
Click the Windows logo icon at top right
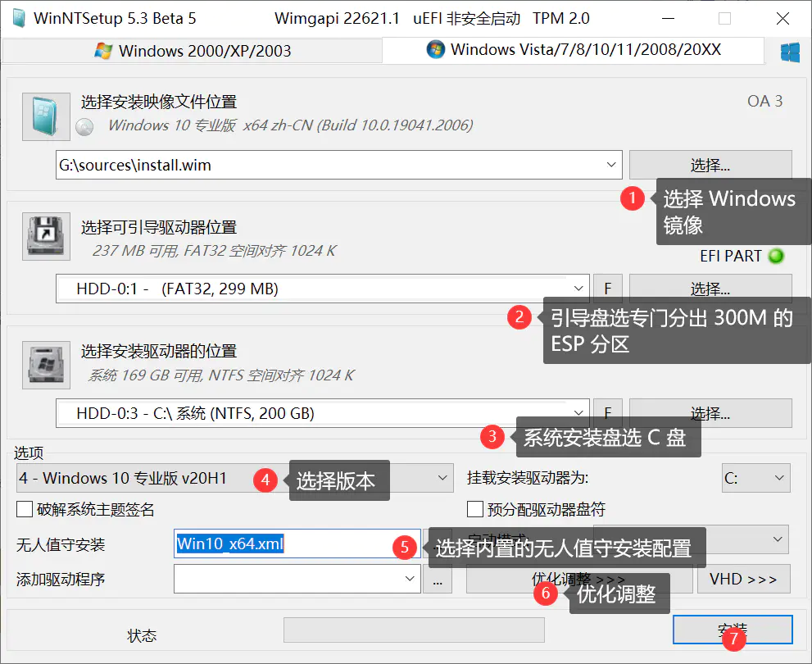pyautogui.click(x=790, y=52)
